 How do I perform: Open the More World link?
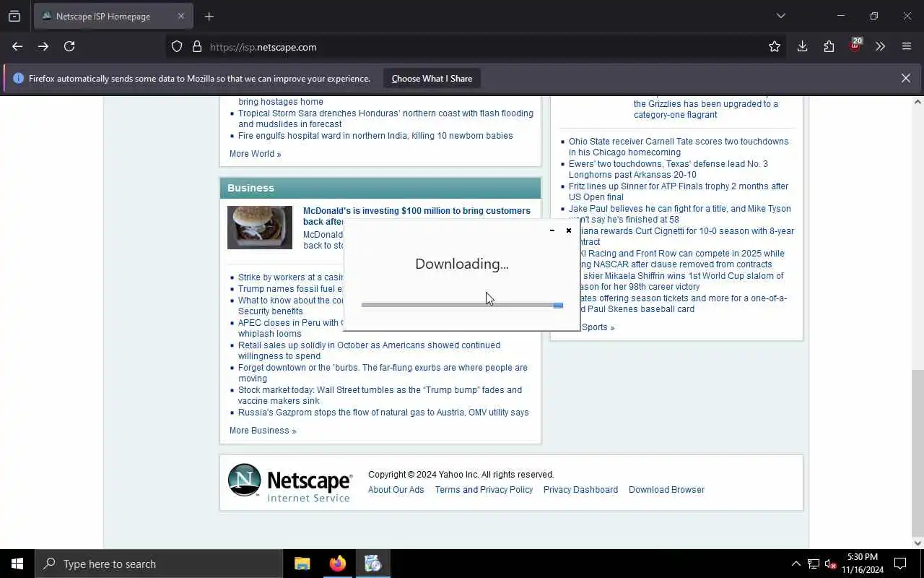pyautogui.click(x=255, y=154)
